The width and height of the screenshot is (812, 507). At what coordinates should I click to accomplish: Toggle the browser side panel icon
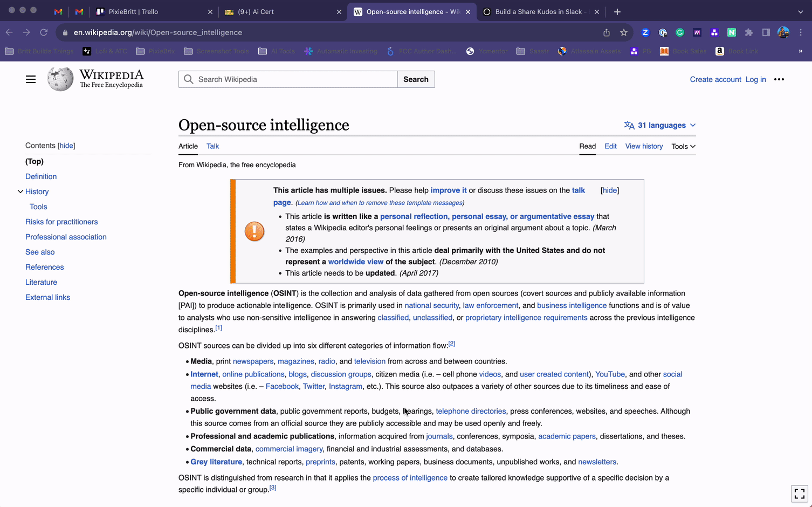tap(766, 32)
